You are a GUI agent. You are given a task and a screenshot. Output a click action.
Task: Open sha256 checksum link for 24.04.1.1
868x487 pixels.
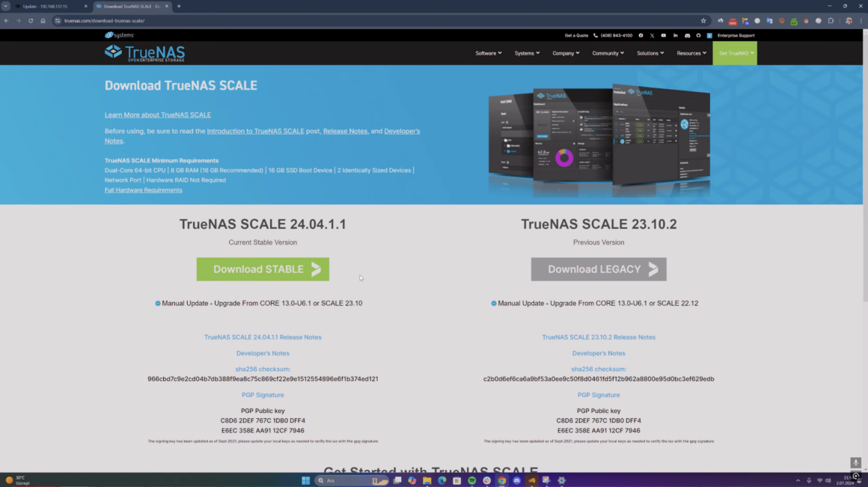[x=263, y=369]
